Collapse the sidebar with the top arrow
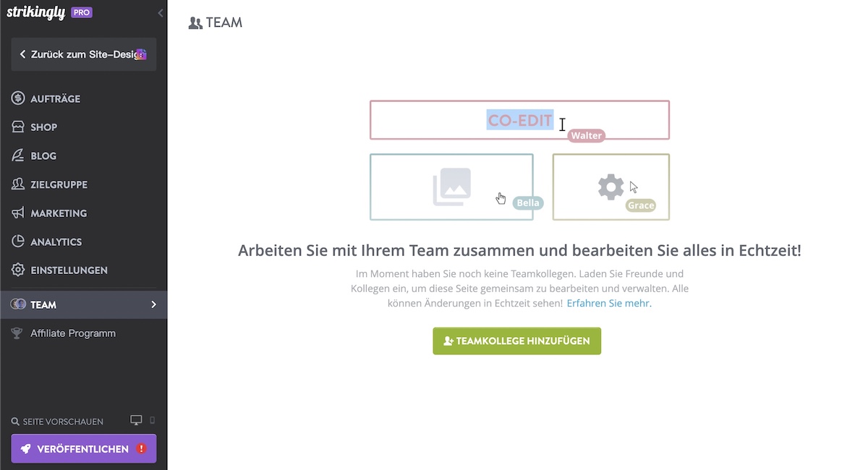Screen dimensions: 868x470 (160, 13)
